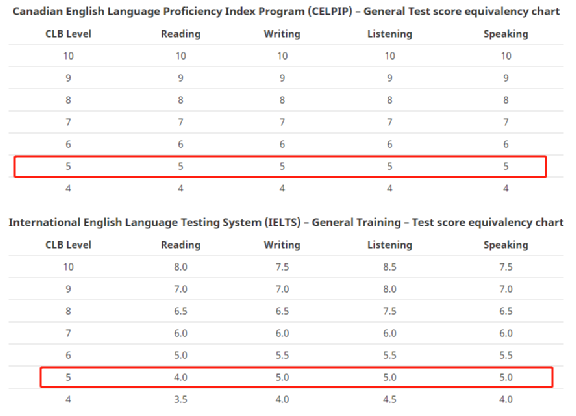Viewport: 576px width, 416px height.
Task: Click CELPIP Reading score 5
Action: coord(181,166)
